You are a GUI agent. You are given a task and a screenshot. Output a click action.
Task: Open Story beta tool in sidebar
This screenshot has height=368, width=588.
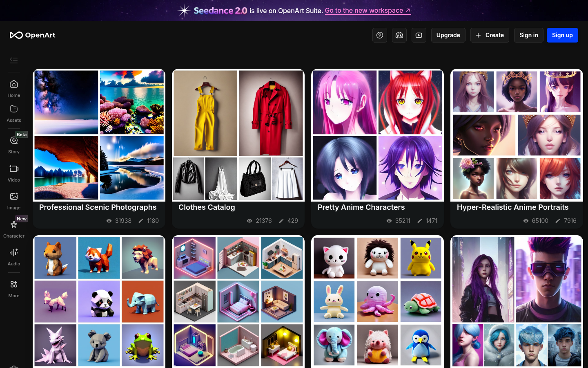point(14,144)
